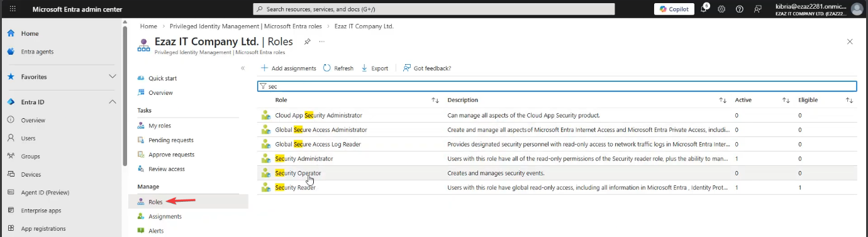Image resolution: width=868 pixels, height=237 pixels.
Task: Open Entra ID Overview in sidebar
Action: click(x=33, y=120)
